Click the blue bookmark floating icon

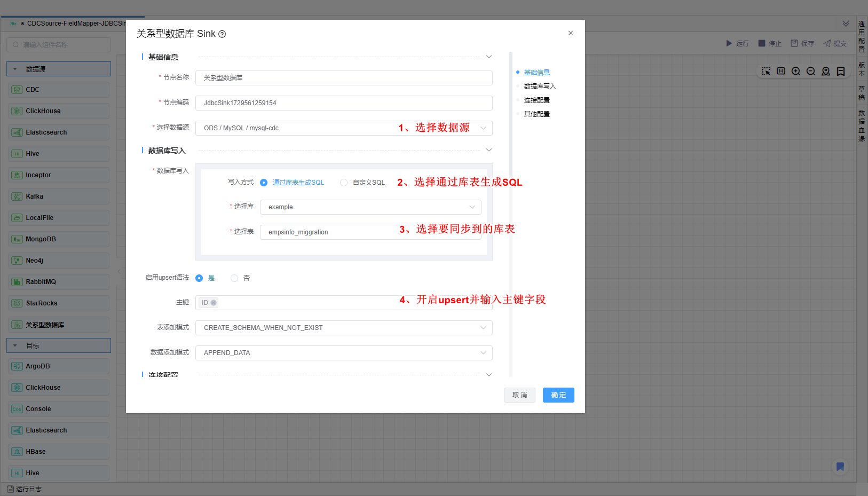[840, 467]
